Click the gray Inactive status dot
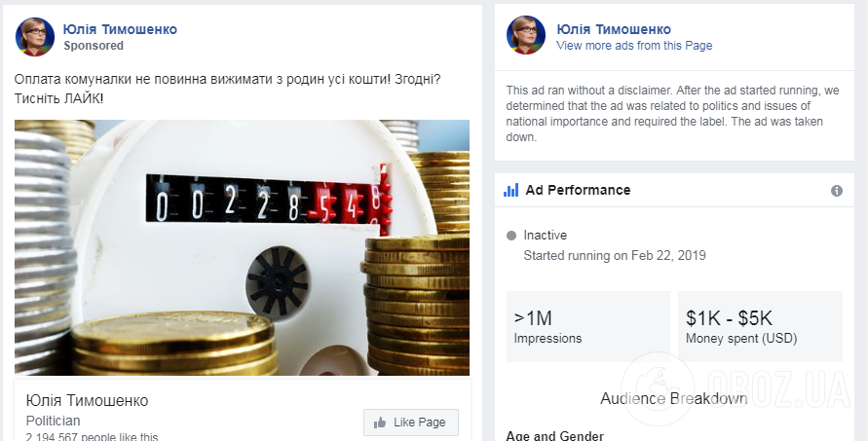This screenshot has height=441, width=868. coord(510,236)
